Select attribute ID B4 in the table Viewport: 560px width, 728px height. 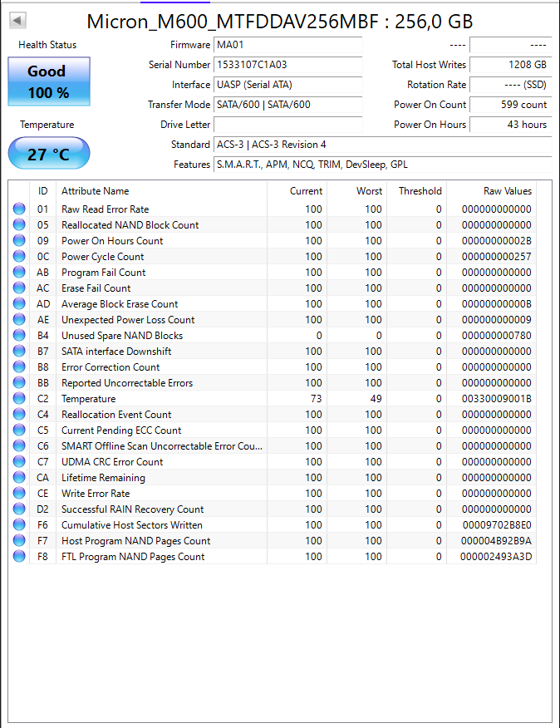click(x=42, y=336)
